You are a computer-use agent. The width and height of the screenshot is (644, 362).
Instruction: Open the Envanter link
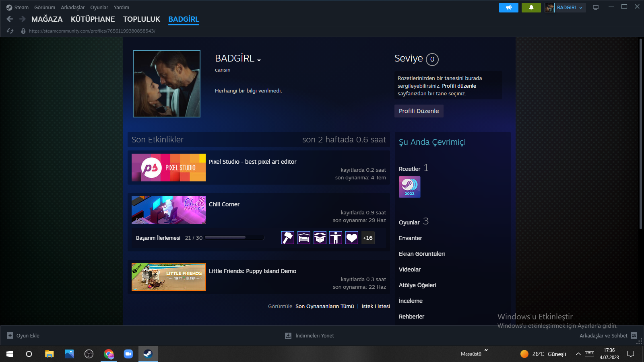[x=411, y=238]
